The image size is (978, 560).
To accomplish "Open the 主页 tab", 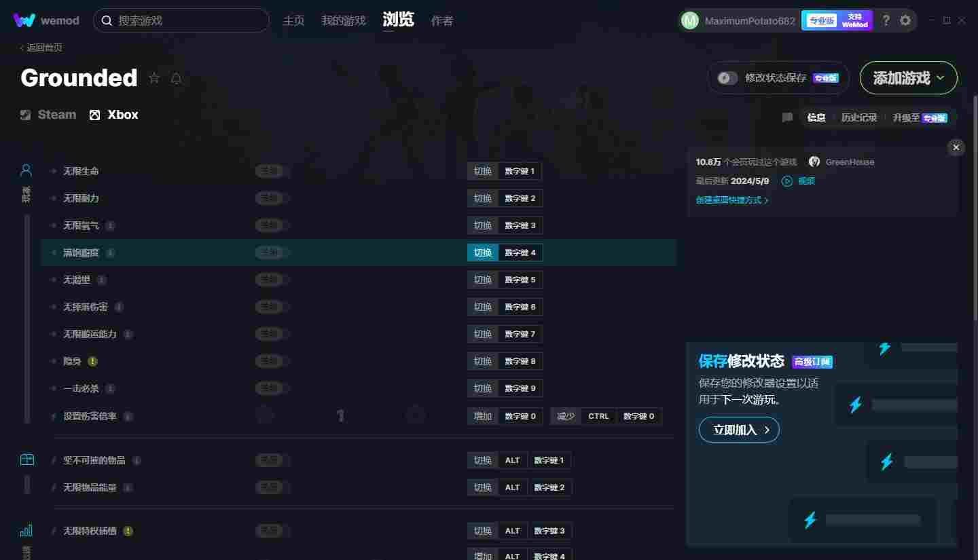I will (x=293, y=20).
